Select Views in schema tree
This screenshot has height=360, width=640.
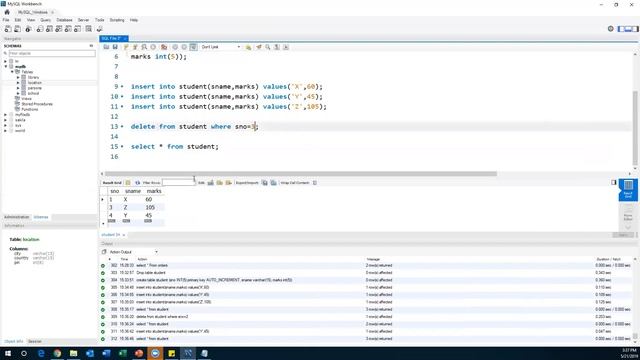[x=27, y=99]
